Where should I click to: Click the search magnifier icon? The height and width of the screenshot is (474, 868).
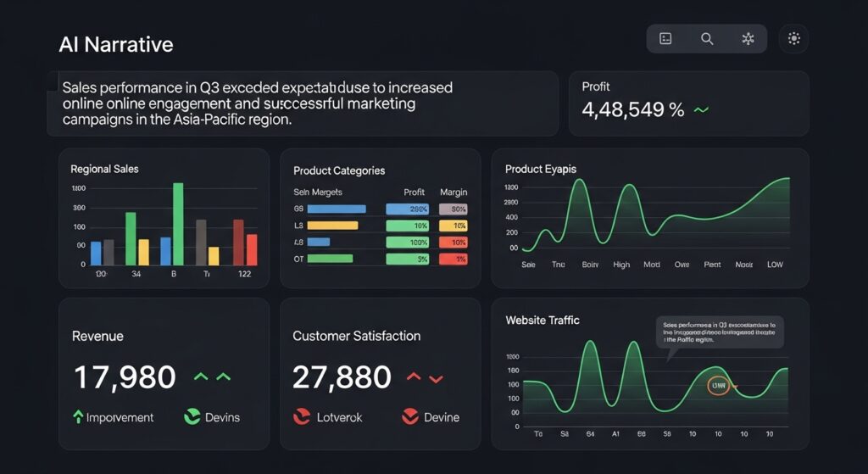(x=707, y=39)
